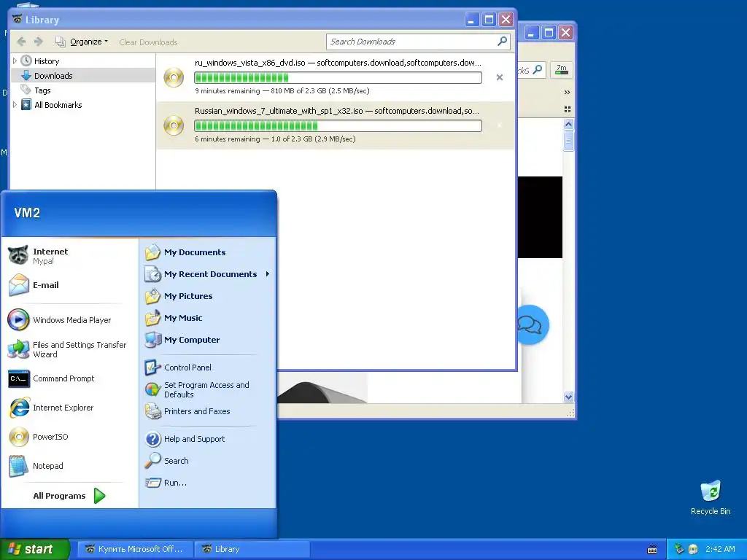Open the Organize dropdown menu

[x=82, y=42]
